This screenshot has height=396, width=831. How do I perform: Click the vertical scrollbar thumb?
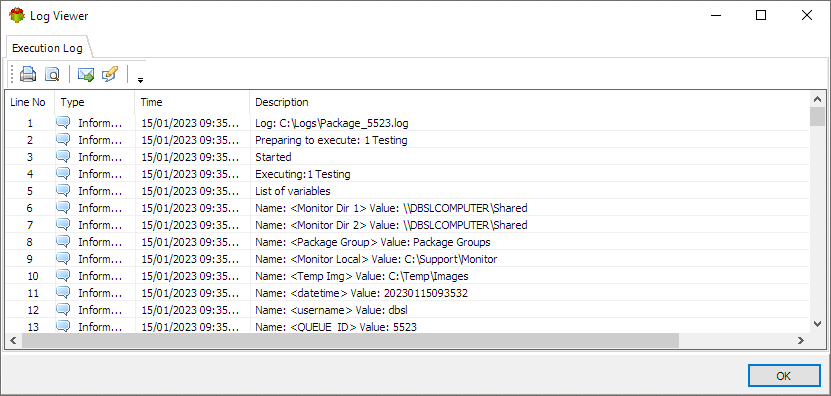pyautogui.click(x=817, y=117)
